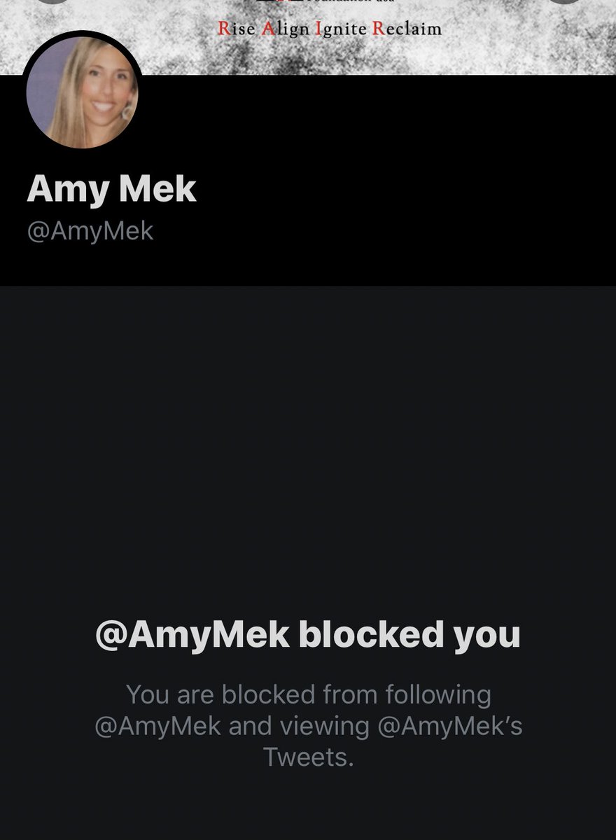
Task: Click the @AmyMek mention before "and viewing"
Action: click(158, 727)
